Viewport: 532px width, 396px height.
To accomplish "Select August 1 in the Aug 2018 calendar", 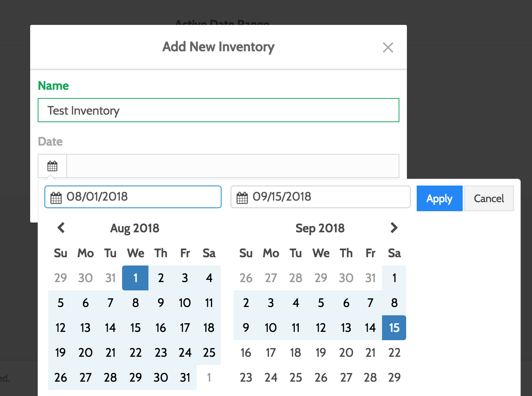I will [135, 278].
